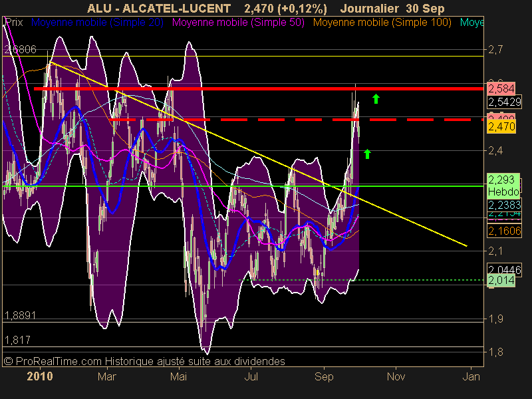
Task: Click the green "2,293 Hebdo" price label
Action: [x=503, y=186]
